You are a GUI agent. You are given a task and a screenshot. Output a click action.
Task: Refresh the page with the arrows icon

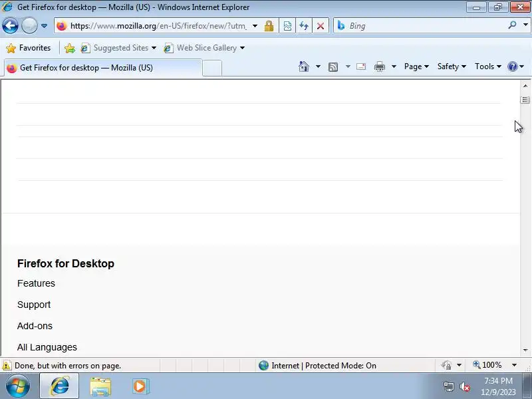pyautogui.click(x=304, y=26)
